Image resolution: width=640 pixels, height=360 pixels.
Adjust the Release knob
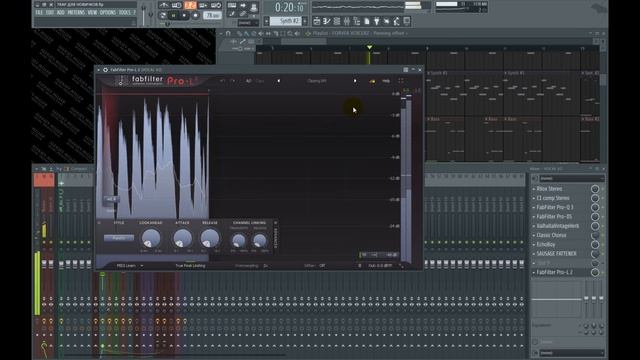[x=210, y=238]
